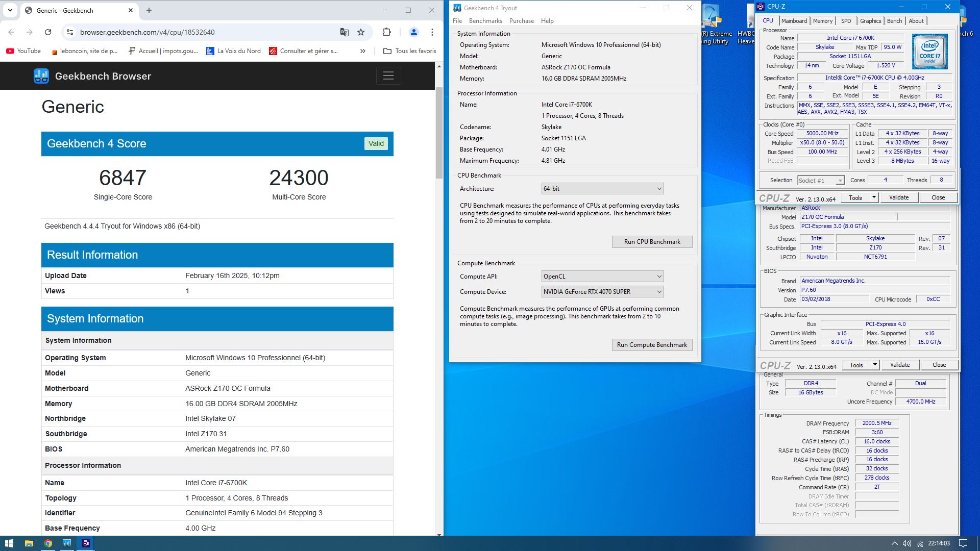Run the CPU Benchmark
Image resolution: width=980 pixels, height=551 pixels.
click(652, 242)
